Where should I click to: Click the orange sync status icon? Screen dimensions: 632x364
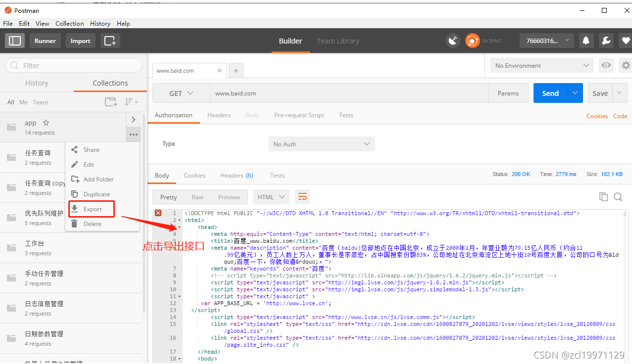point(472,41)
